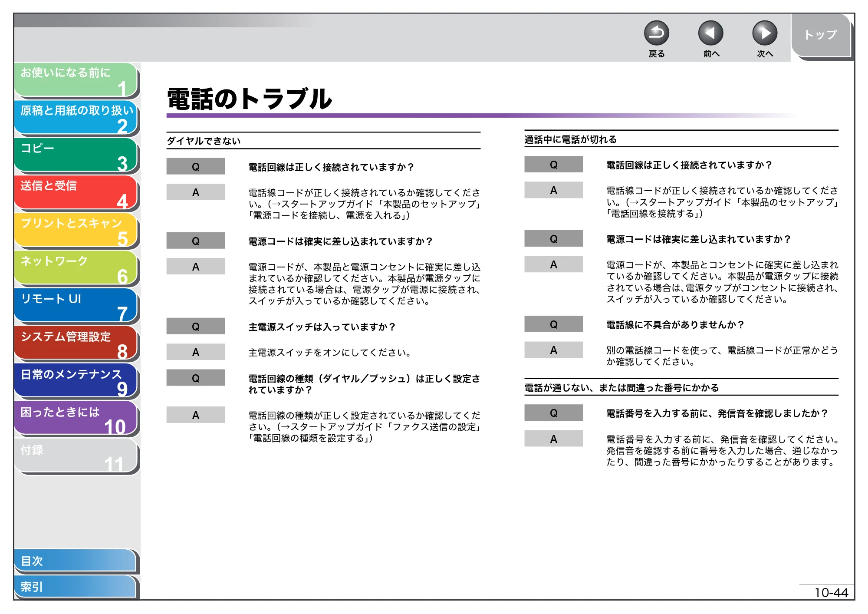Viewport: 868px width, 614px height.
Task: Click question 電話線に不具合がありませんか？
Action: (x=675, y=324)
